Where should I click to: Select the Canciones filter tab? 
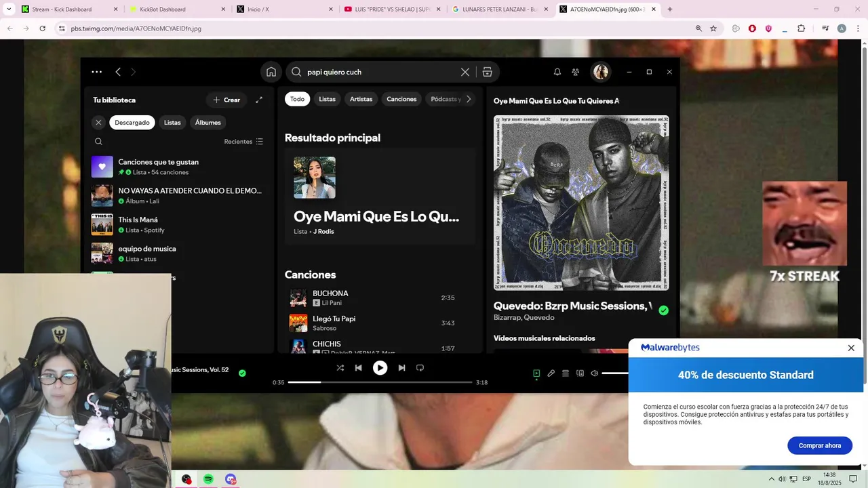click(401, 99)
